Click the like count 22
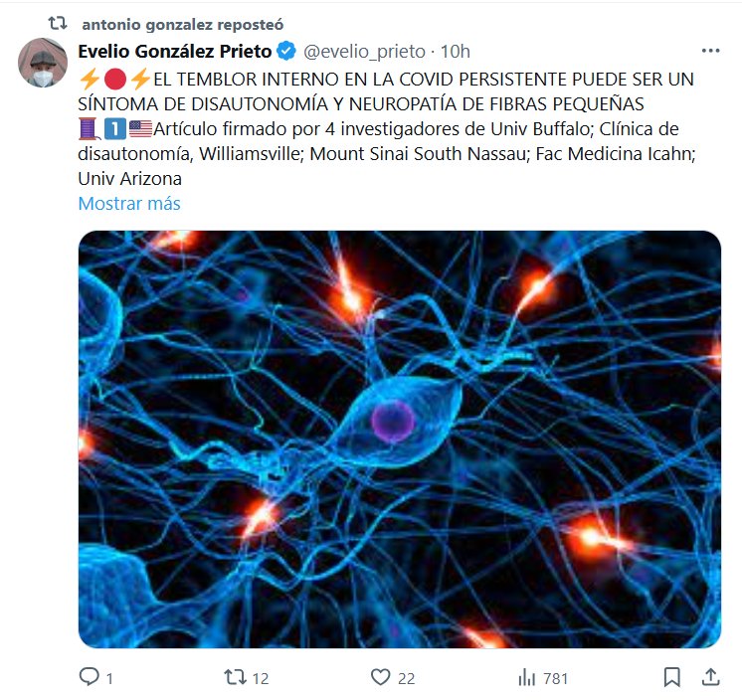742x700 pixels. coord(406,679)
